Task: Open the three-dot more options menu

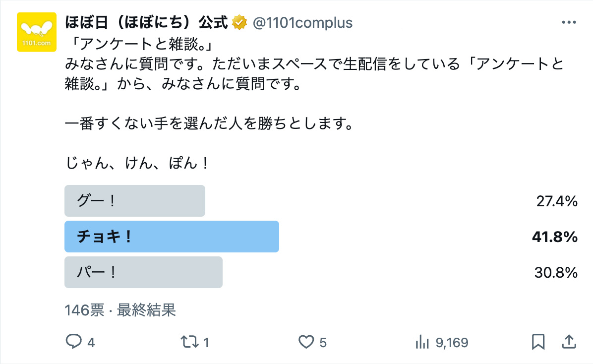Action: (x=568, y=23)
